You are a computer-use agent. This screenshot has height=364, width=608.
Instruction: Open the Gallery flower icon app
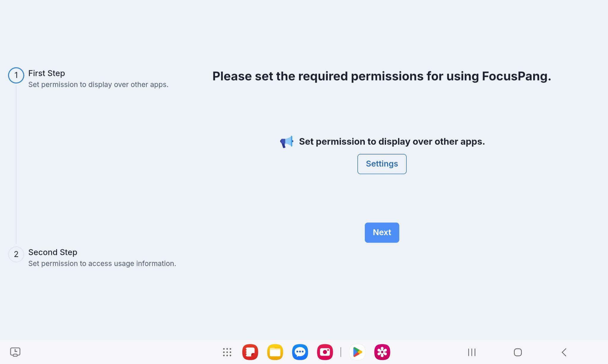pos(382,352)
